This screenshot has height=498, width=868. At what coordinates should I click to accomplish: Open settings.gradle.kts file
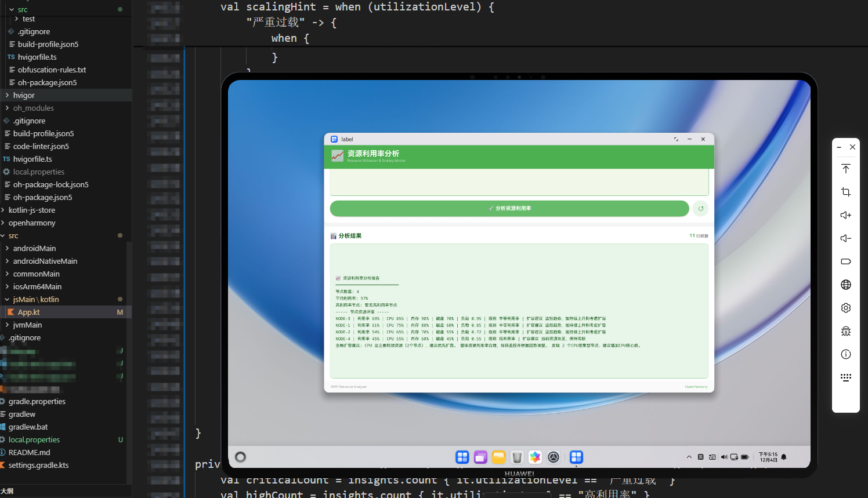(x=66, y=465)
